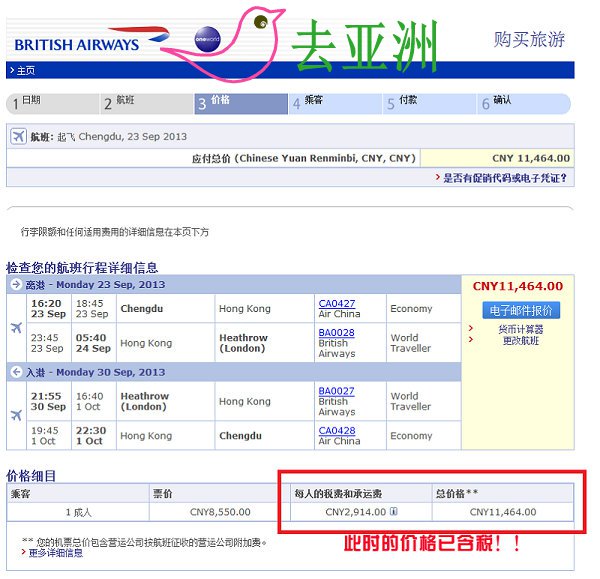The height and width of the screenshot is (579, 600).
Task: Select step 5 付款 tab
Action: (x=430, y=104)
